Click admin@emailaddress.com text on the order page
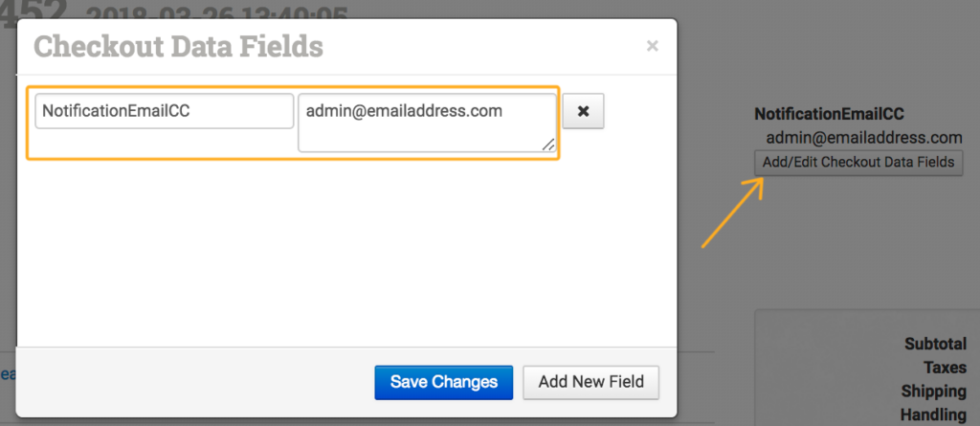Screen dimensions: 980x426 click(x=864, y=138)
